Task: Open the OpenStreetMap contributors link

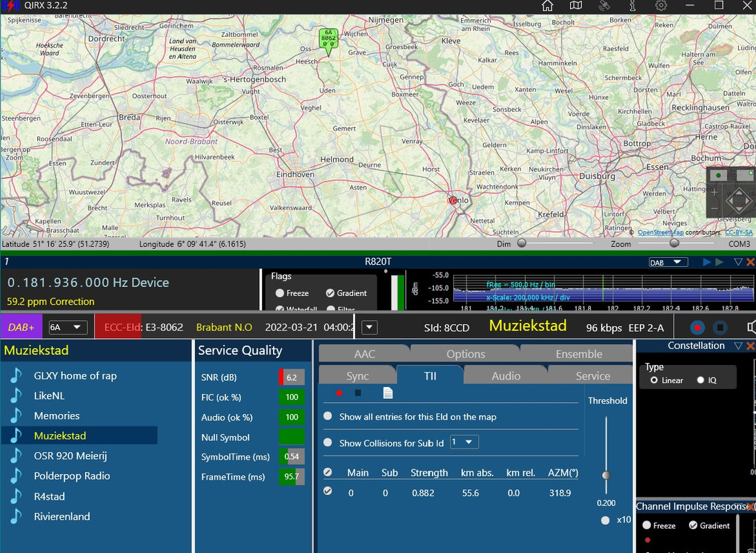Action: pos(660,232)
